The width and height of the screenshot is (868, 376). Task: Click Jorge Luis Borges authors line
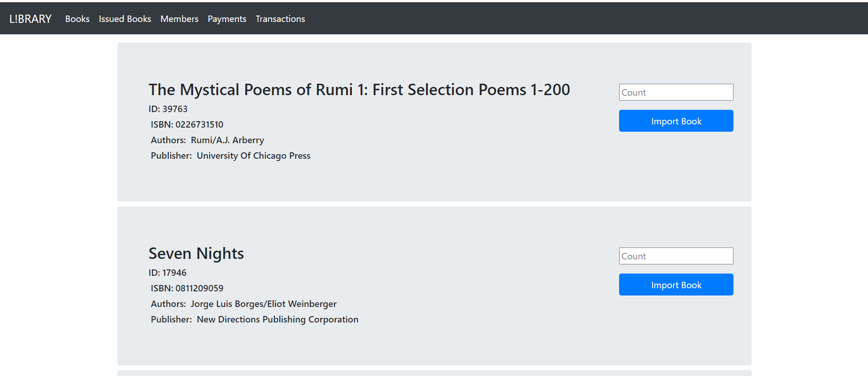click(244, 304)
